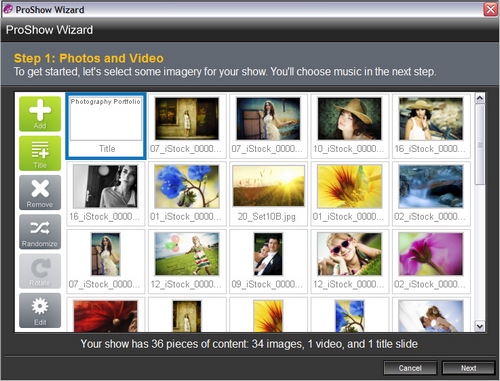Select the black and white woman thumbnail

(105, 187)
